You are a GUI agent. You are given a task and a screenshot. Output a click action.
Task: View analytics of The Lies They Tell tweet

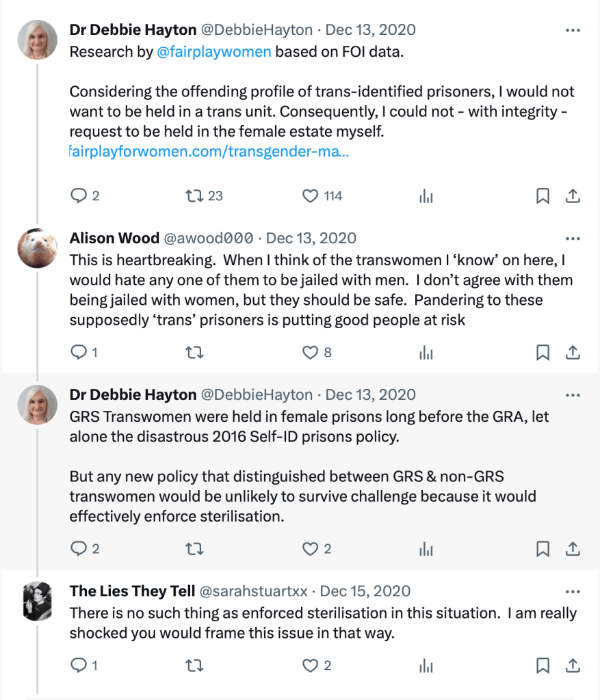click(x=426, y=665)
